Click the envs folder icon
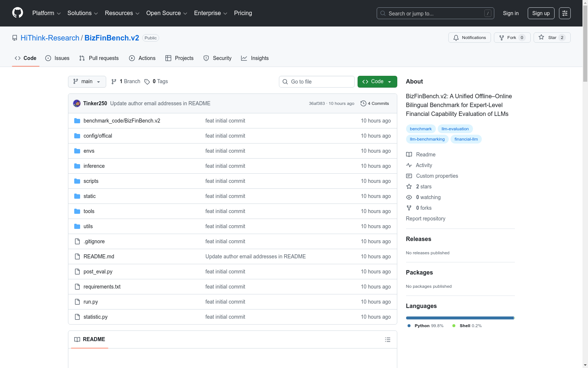Screen dimensions: 588x368 [x=77, y=151]
